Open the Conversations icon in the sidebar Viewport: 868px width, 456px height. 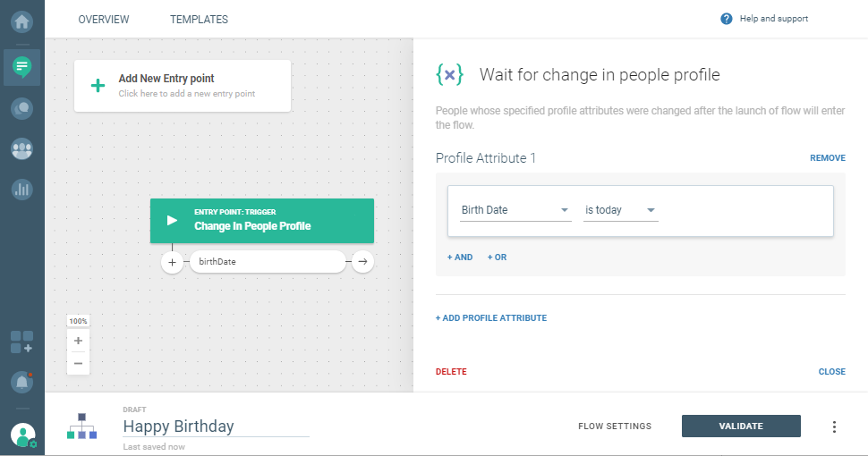click(21, 108)
